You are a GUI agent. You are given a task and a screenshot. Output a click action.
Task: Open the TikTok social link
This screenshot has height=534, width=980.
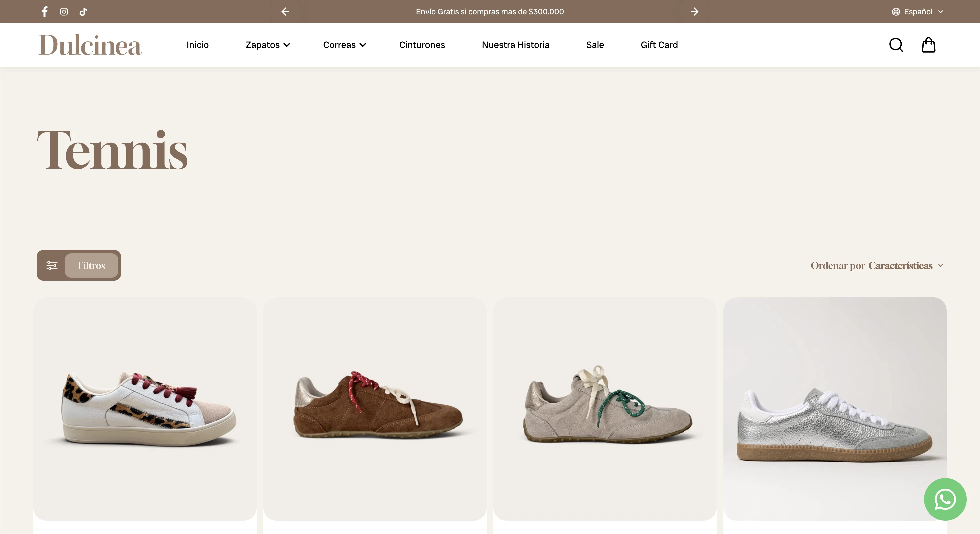coord(83,11)
